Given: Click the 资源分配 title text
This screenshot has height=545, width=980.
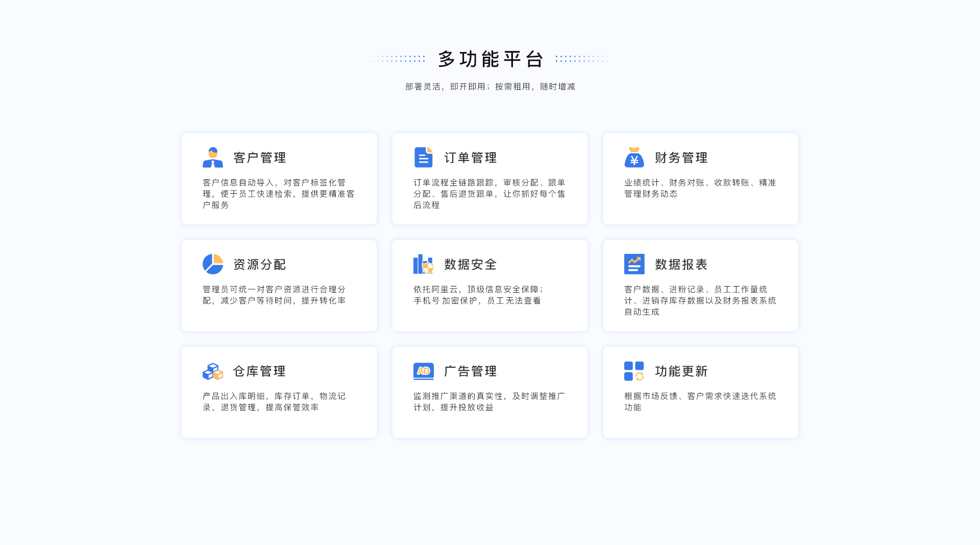Looking at the screenshot, I should [x=259, y=264].
